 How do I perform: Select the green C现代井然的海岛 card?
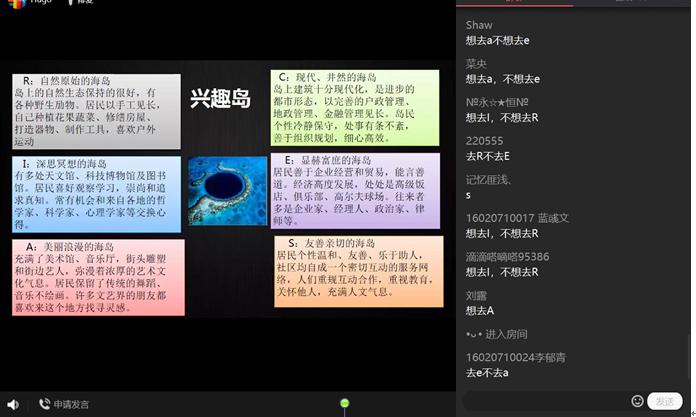(354, 107)
